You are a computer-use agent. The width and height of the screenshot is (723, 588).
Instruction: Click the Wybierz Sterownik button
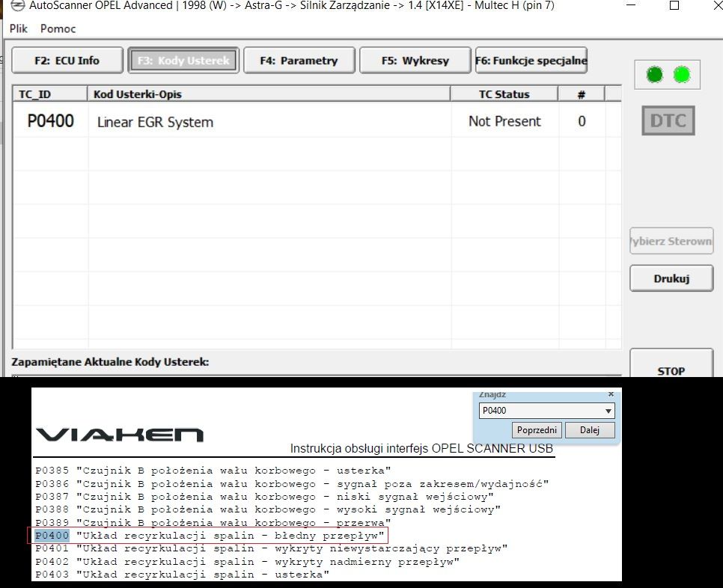(671, 241)
